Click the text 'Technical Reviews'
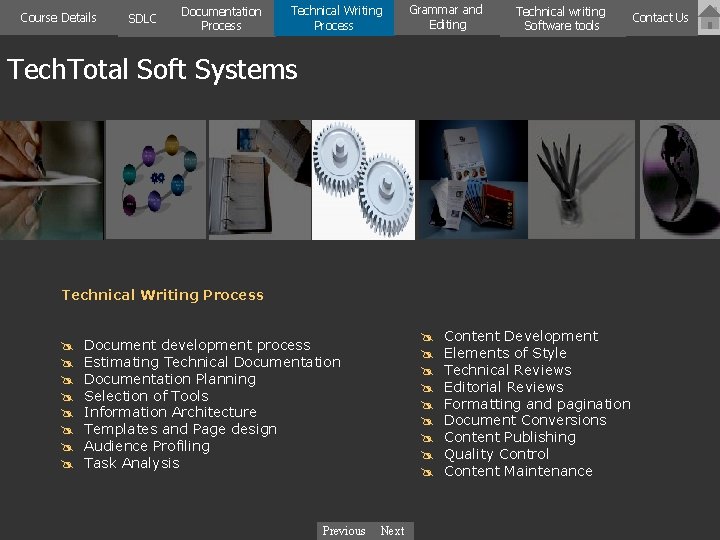The image size is (720, 540). click(x=507, y=370)
